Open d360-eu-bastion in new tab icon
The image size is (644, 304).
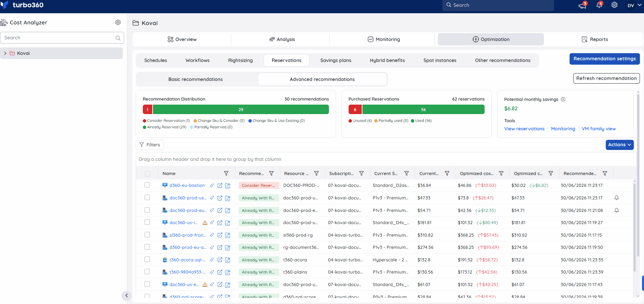[x=220, y=186]
